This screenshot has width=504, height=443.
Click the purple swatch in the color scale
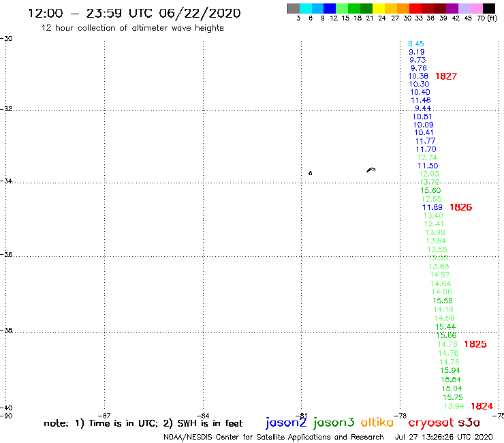click(452, 8)
